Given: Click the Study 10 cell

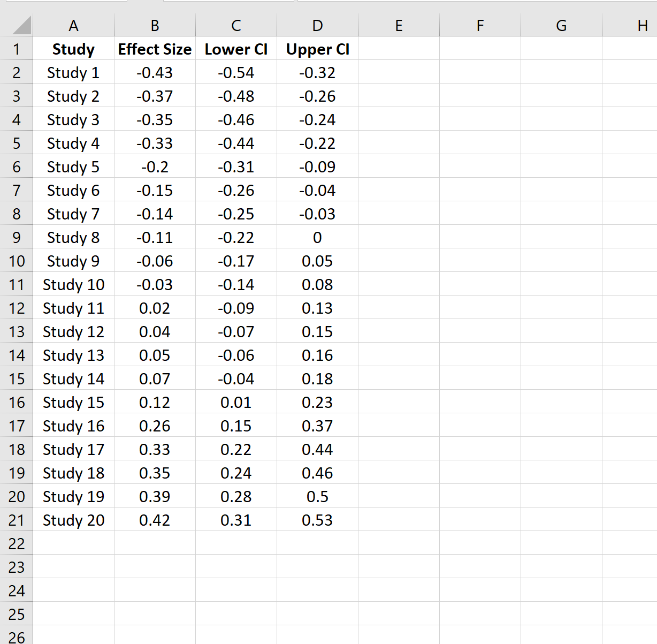Looking at the screenshot, I should (x=73, y=284).
